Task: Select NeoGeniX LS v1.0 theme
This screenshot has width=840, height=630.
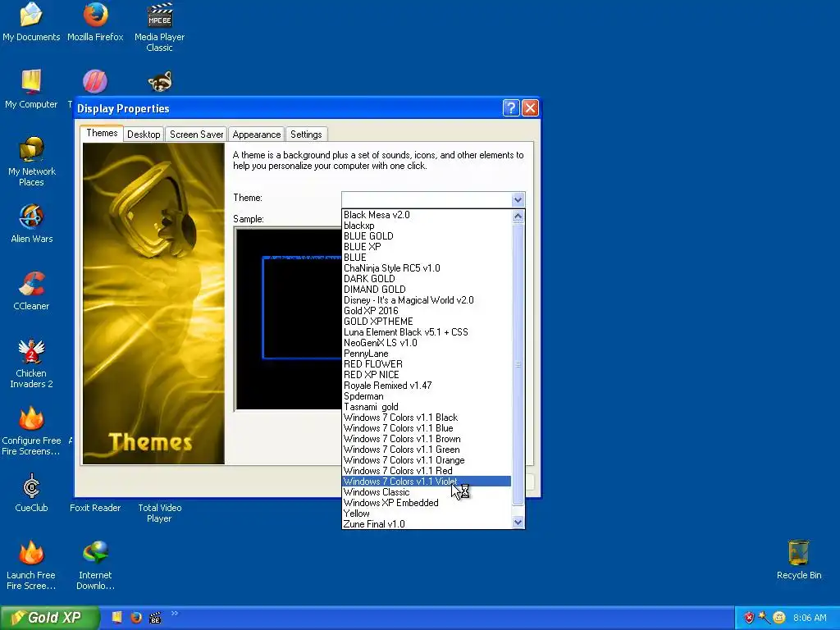Action: [x=427, y=343]
